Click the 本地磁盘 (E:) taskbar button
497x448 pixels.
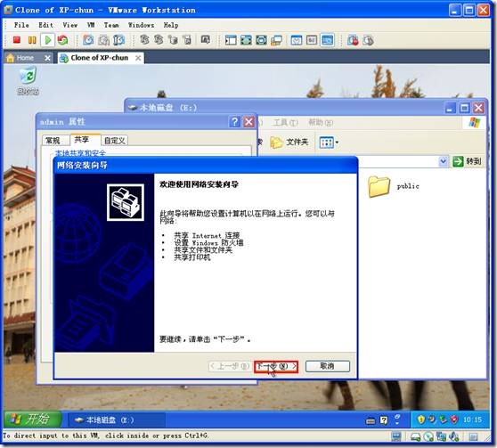tap(116, 420)
